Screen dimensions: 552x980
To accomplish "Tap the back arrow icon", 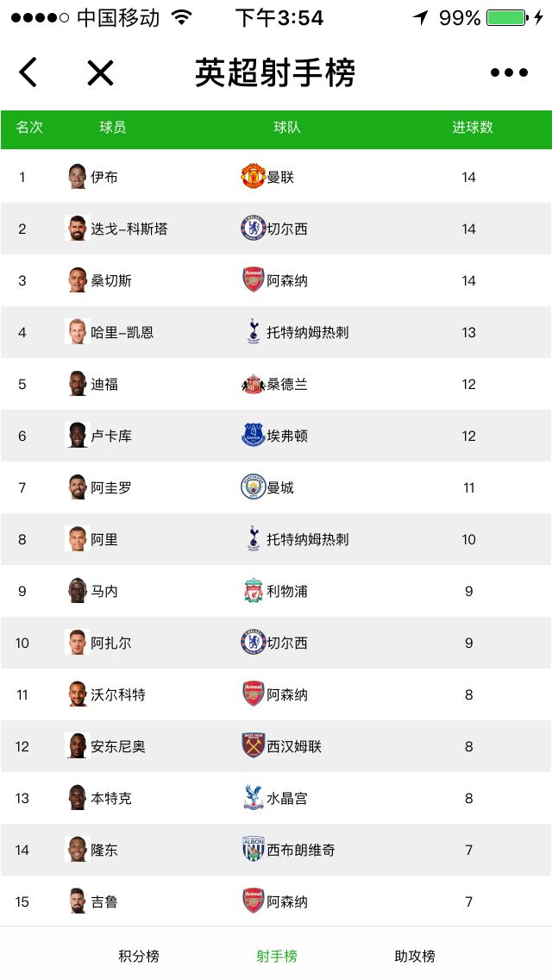I will [x=28, y=72].
